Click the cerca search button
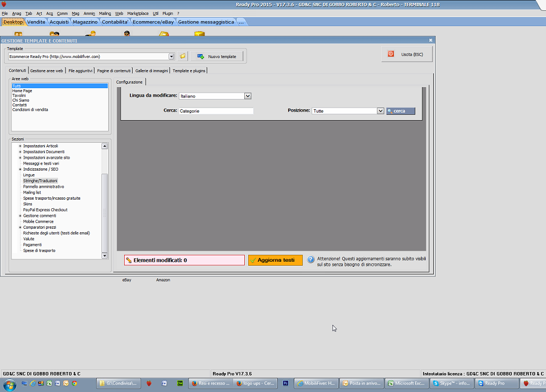546x392 pixels. click(x=400, y=111)
